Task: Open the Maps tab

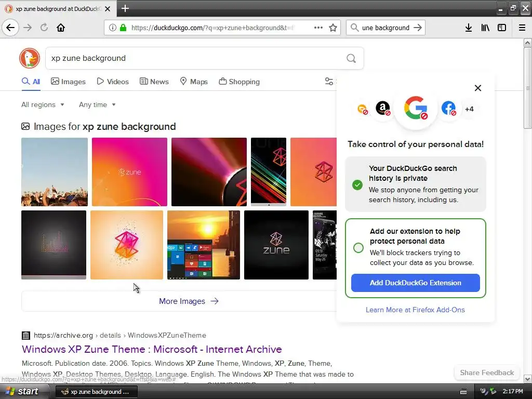Action: click(194, 82)
